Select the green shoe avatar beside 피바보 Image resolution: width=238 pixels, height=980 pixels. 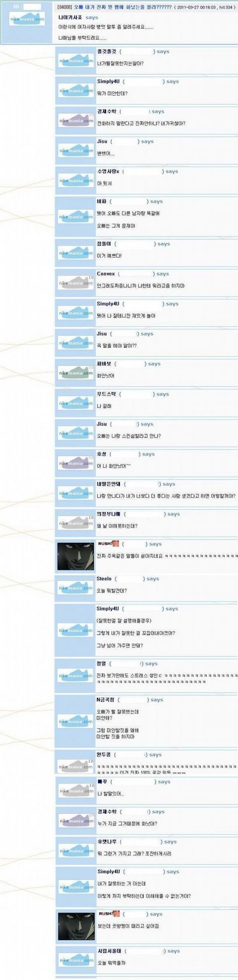76,373
